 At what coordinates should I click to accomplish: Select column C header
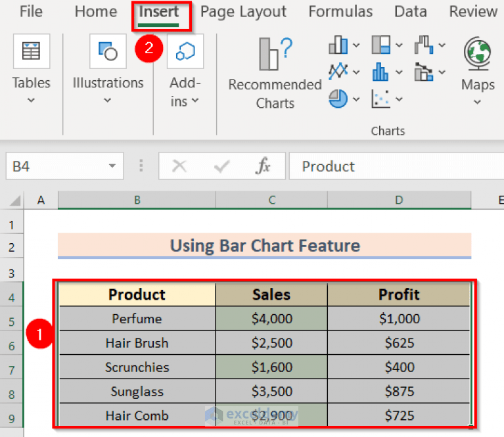pyautogui.click(x=271, y=200)
